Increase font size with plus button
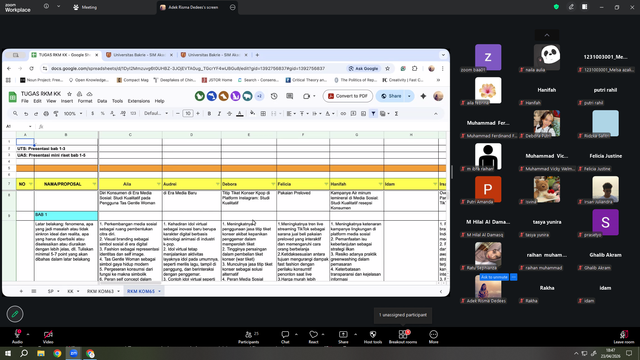The image size is (640, 360). pyautogui.click(x=198, y=113)
